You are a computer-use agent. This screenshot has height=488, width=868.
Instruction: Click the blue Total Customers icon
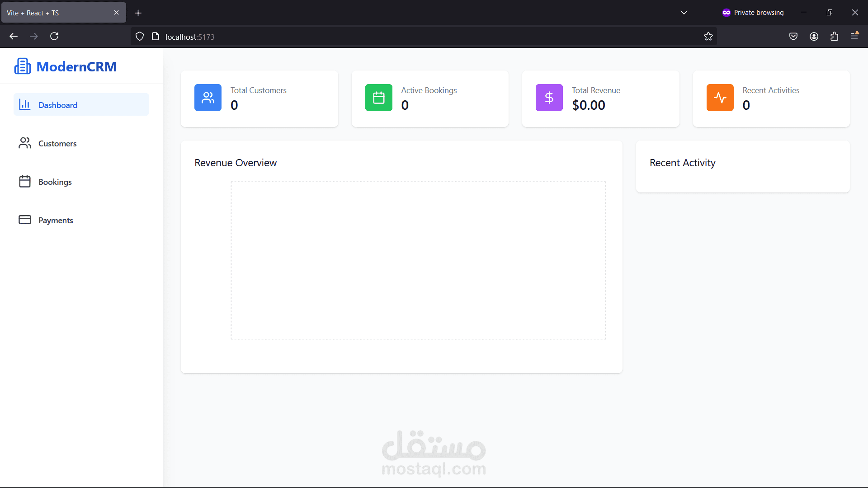(208, 98)
